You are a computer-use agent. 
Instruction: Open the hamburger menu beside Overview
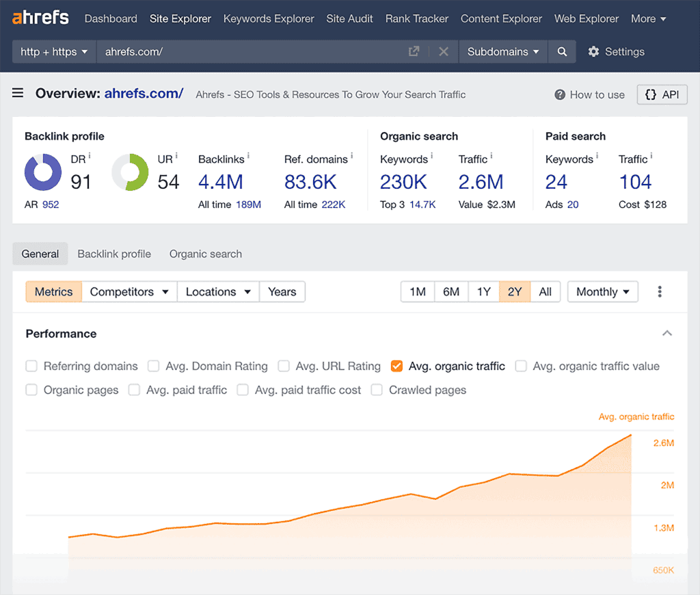click(x=17, y=93)
